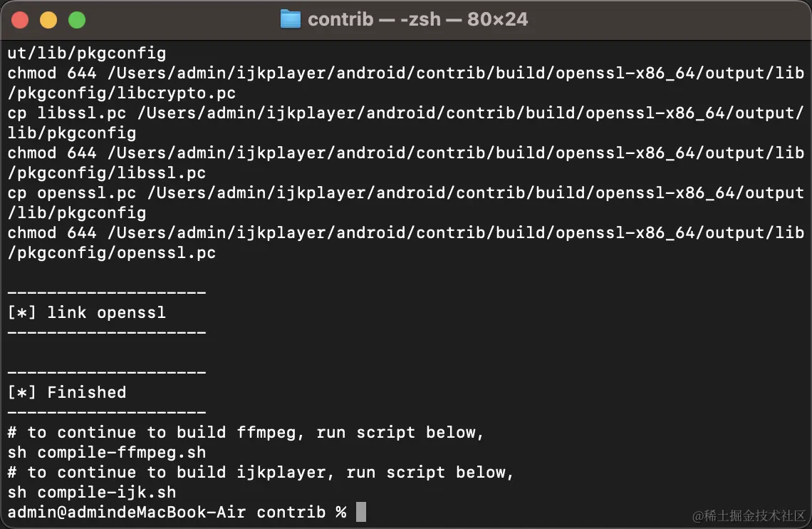Click the '/pkgconfig/libcrypto.pc' path line

(122, 93)
